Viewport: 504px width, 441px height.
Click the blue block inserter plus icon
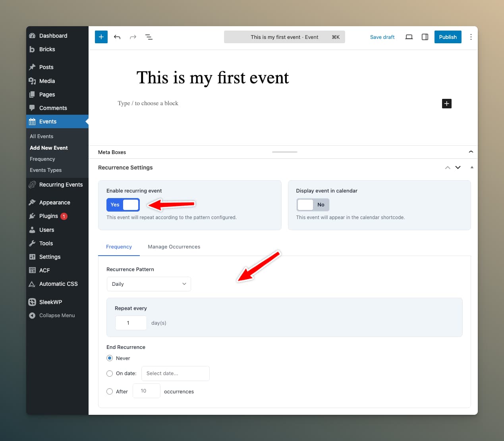tap(101, 37)
